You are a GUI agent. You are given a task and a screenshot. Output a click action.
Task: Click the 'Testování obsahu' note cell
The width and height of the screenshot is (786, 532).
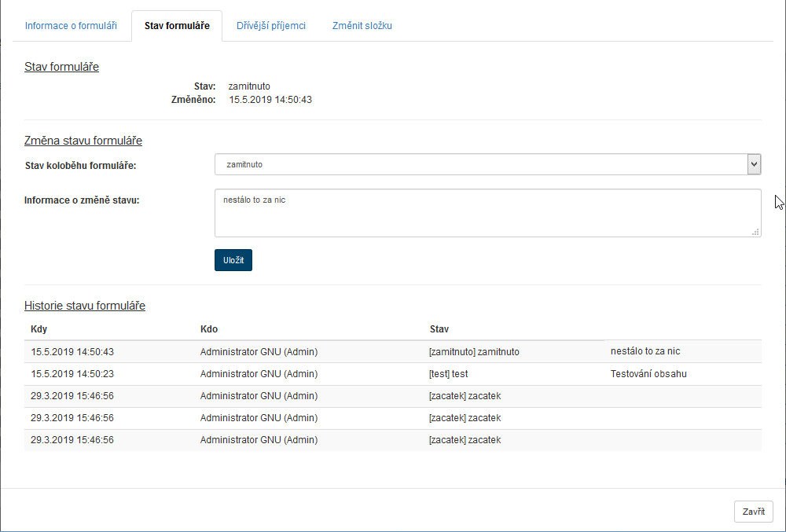(x=648, y=374)
